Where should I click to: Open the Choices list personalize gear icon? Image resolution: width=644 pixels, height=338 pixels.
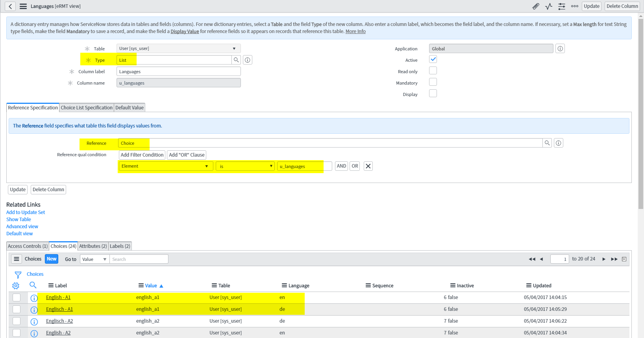tap(16, 286)
